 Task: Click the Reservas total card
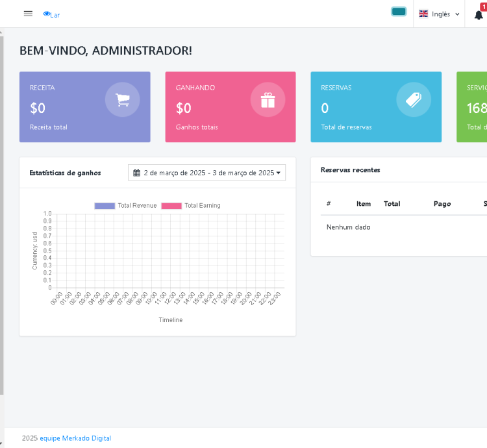pyautogui.click(x=375, y=107)
